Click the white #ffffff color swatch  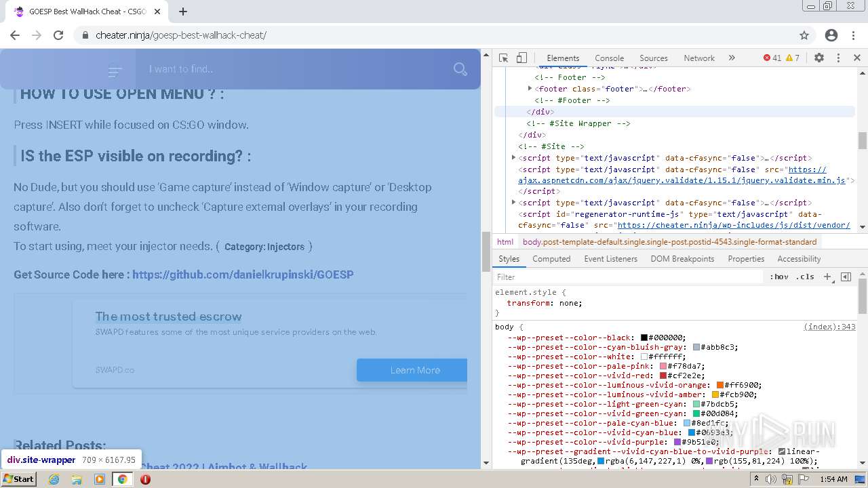[644, 357]
